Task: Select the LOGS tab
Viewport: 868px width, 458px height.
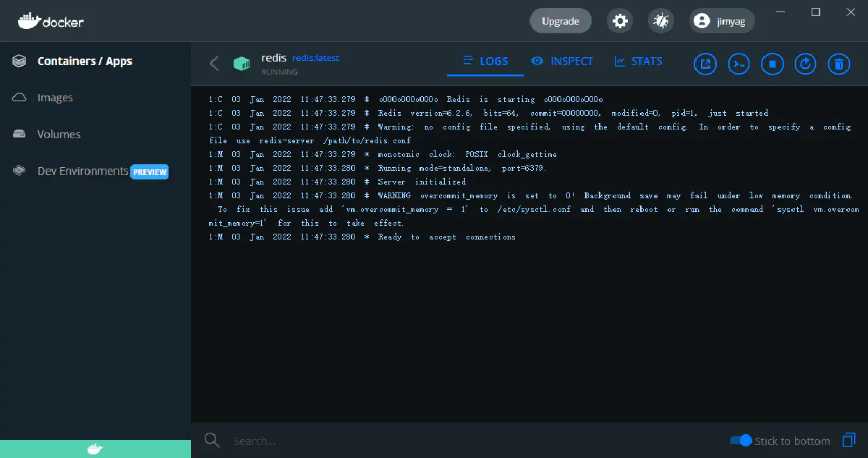Action: (x=485, y=62)
